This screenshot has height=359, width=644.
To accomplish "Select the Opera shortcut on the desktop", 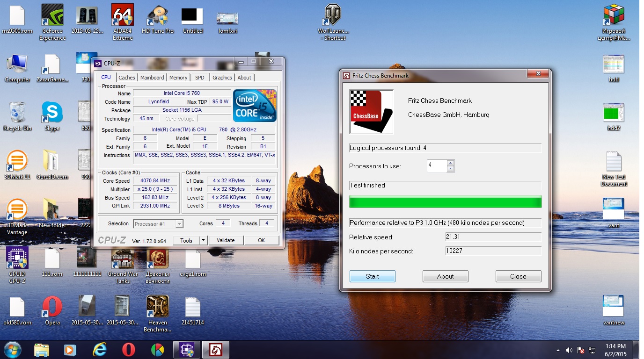I will (x=52, y=311).
